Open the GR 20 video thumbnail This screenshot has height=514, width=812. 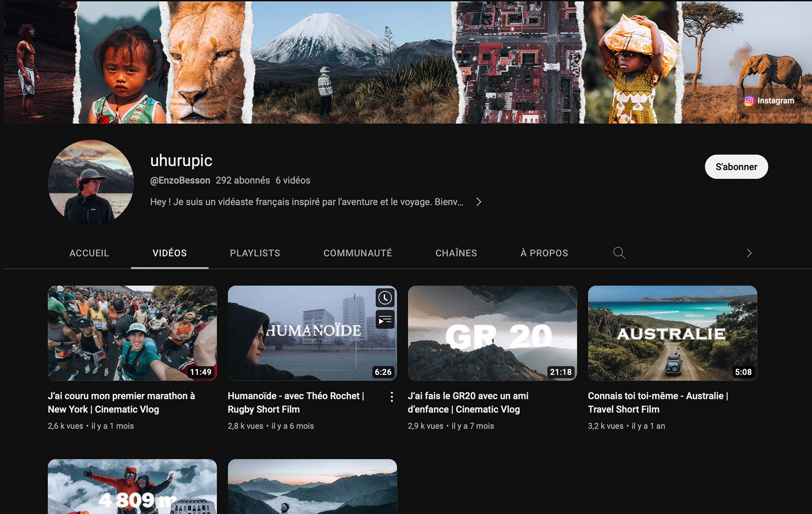tap(492, 333)
